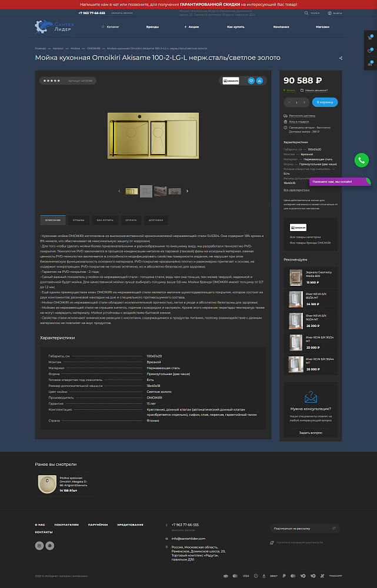
Task: Click the delivery truck icon
Action: point(285,116)
